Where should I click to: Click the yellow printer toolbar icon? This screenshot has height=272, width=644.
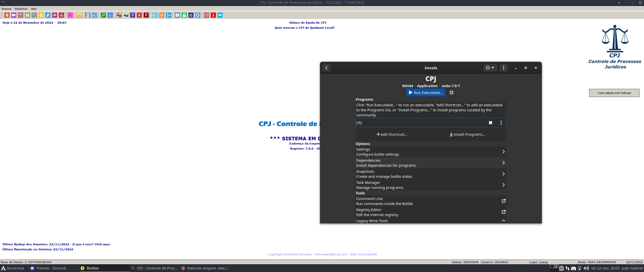pos(126,15)
